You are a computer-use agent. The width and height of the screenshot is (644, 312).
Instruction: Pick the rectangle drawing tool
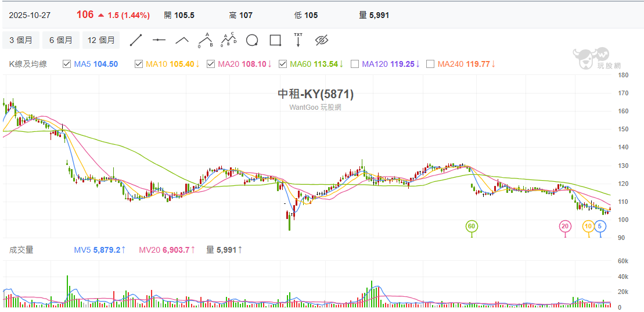click(275, 40)
